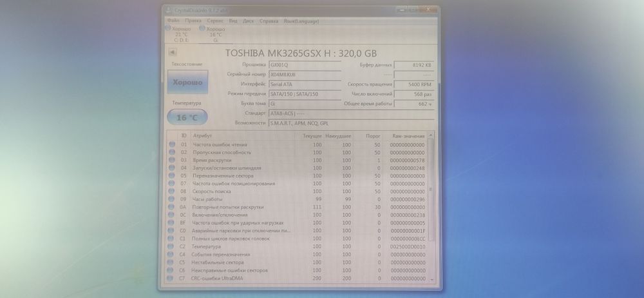Select the 'Температура' attribute name in table
The image size is (644, 298).
(x=206, y=246)
